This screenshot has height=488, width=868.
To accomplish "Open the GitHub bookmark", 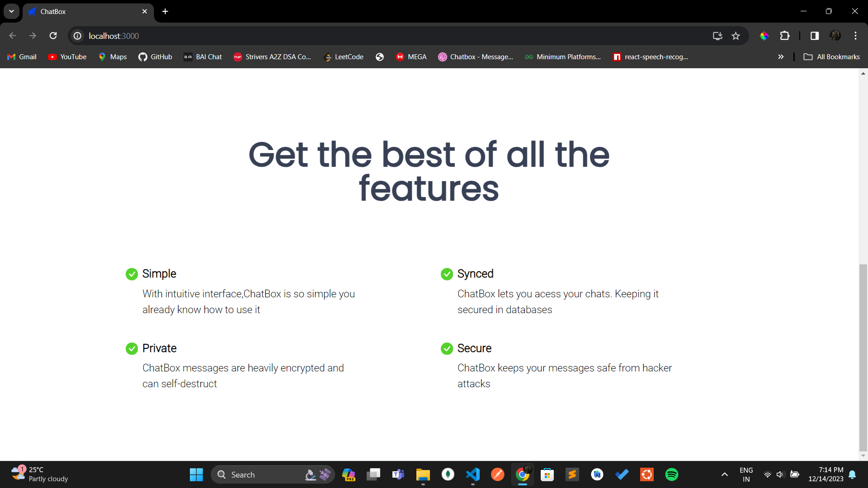I will pyautogui.click(x=155, y=57).
